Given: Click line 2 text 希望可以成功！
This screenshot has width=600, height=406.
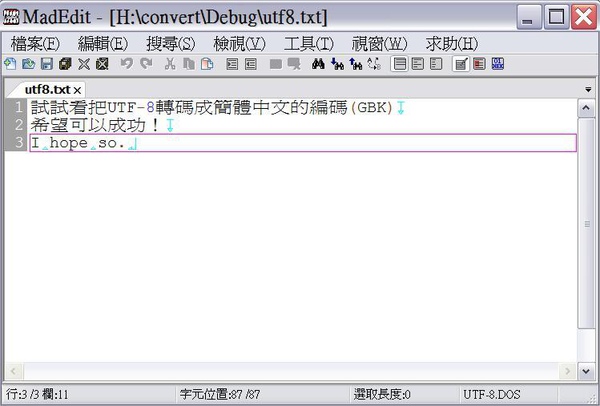Looking at the screenshot, I should (x=95, y=125).
